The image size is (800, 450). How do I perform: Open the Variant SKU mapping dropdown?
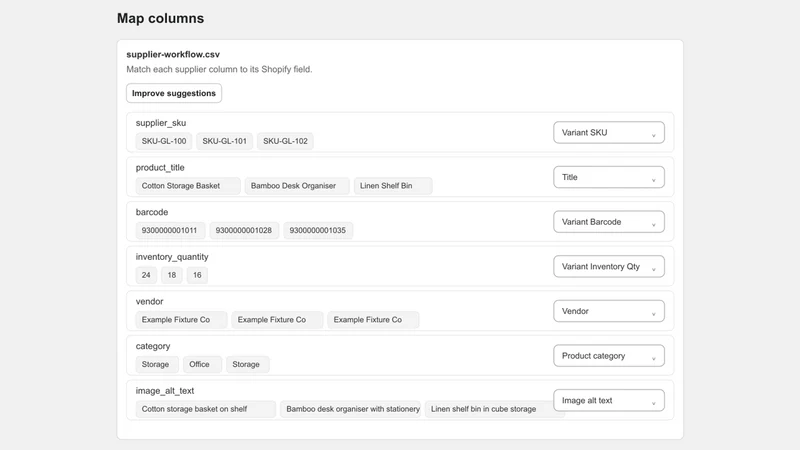pyautogui.click(x=609, y=133)
